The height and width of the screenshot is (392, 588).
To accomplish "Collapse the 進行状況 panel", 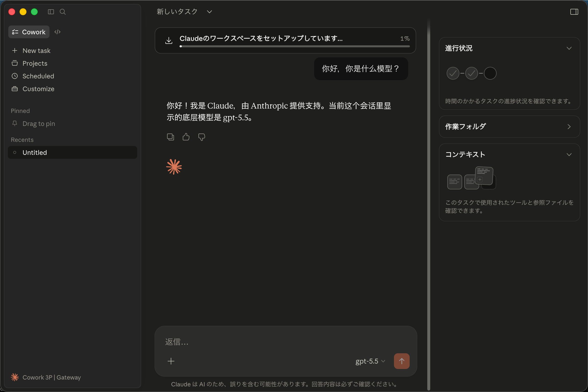I will (x=569, y=48).
